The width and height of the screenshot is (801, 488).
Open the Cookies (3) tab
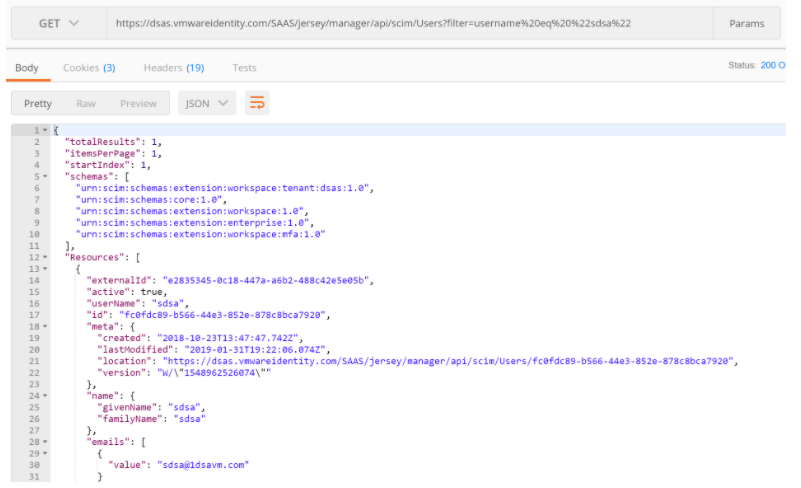coord(89,68)
